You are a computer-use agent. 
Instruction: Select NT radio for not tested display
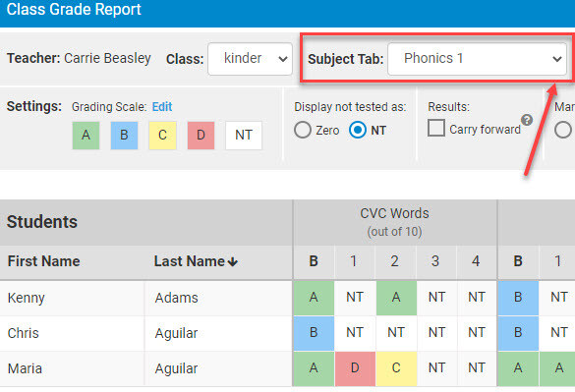click(x=358, y=130)
